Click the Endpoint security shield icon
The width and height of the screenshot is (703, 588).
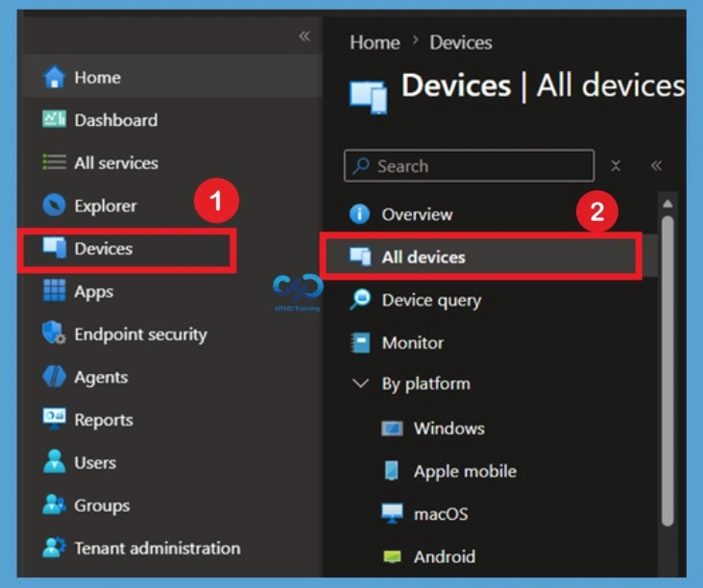54,332
